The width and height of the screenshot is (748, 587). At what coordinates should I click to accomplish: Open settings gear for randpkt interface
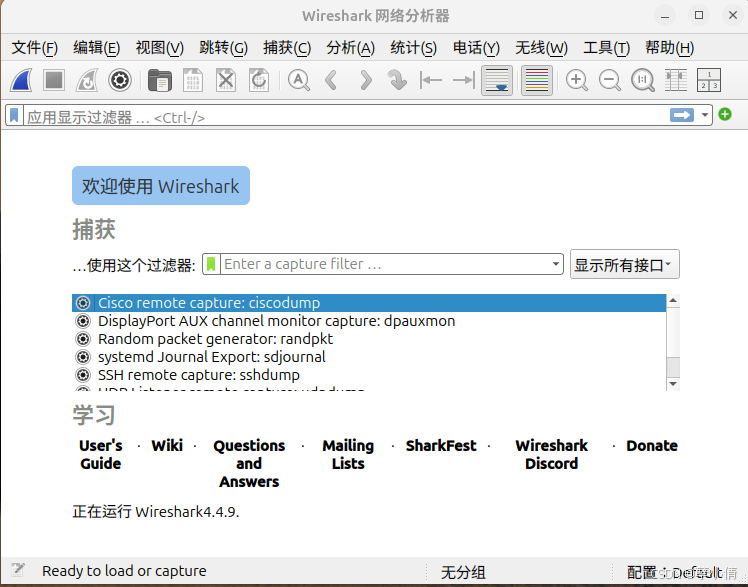(83, 339)
